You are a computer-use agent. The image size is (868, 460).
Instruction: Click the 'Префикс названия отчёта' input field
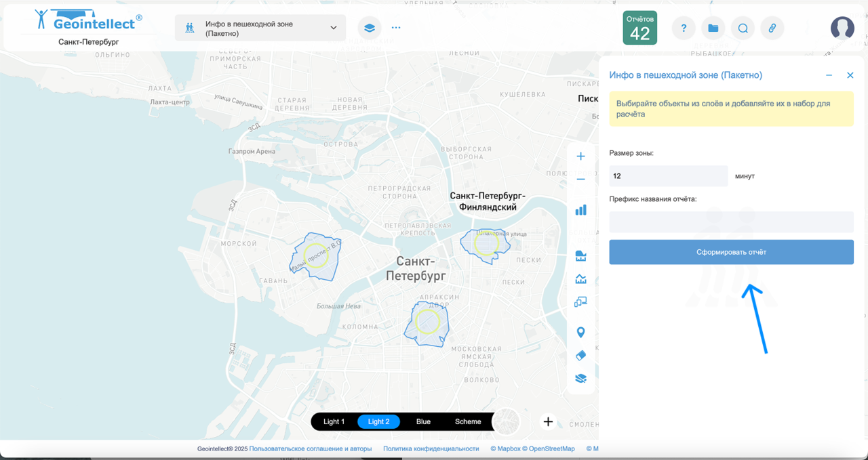tap(731, 222)
